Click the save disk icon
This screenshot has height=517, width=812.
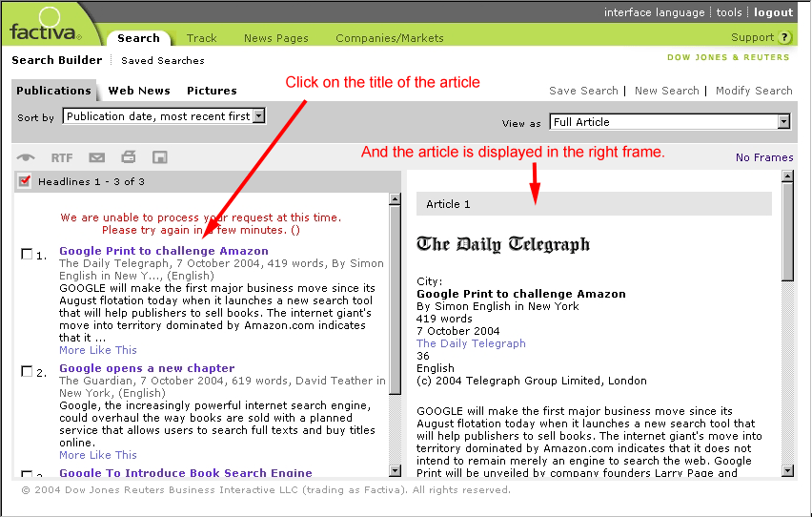pyautogui.click(x=160, y=157)
